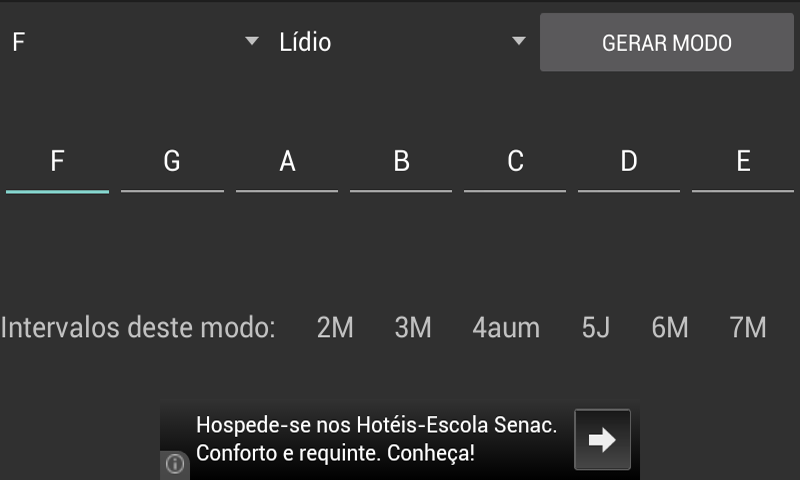Click the Intervalos deste modo label
This screenshot has height=480, width=800.
point(138,327)
